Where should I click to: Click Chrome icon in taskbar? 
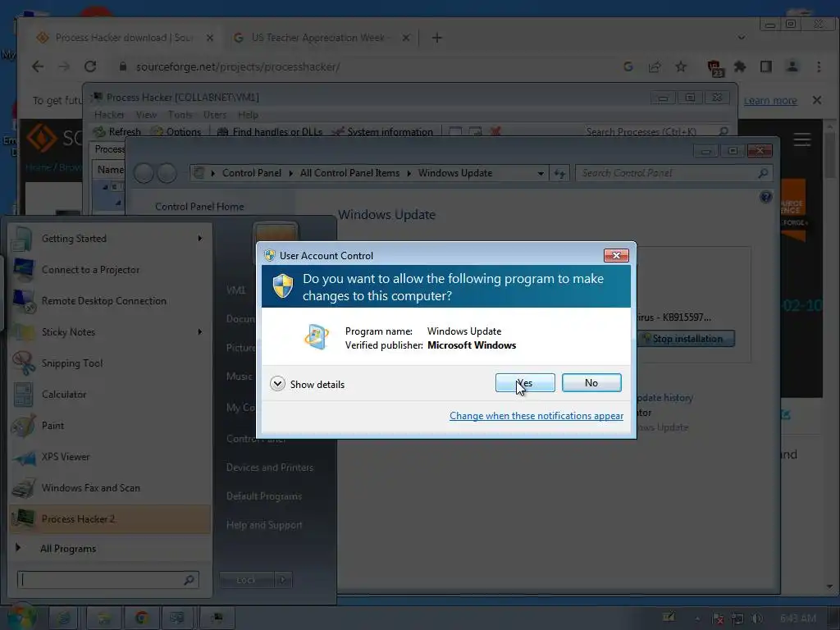coord(142,619)
